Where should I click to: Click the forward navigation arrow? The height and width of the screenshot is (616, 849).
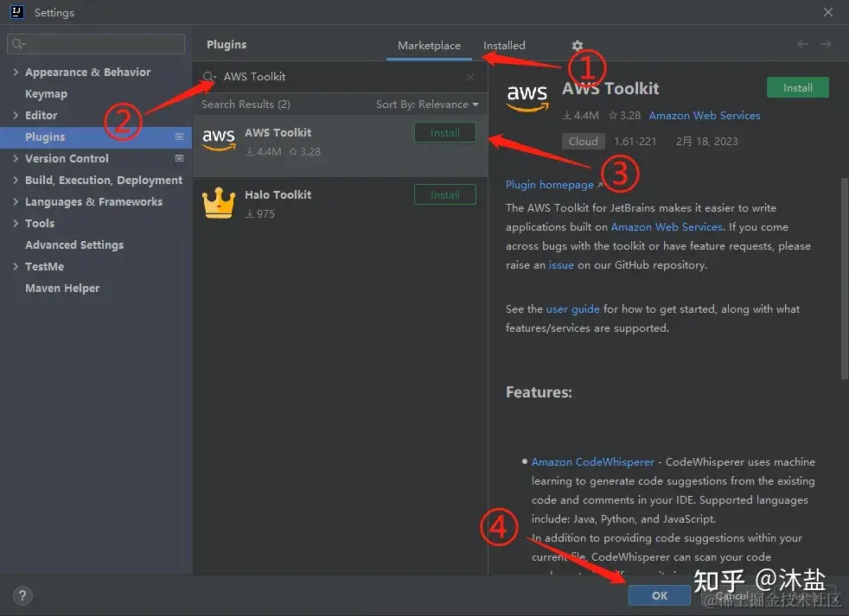click(x=826, y=44)
